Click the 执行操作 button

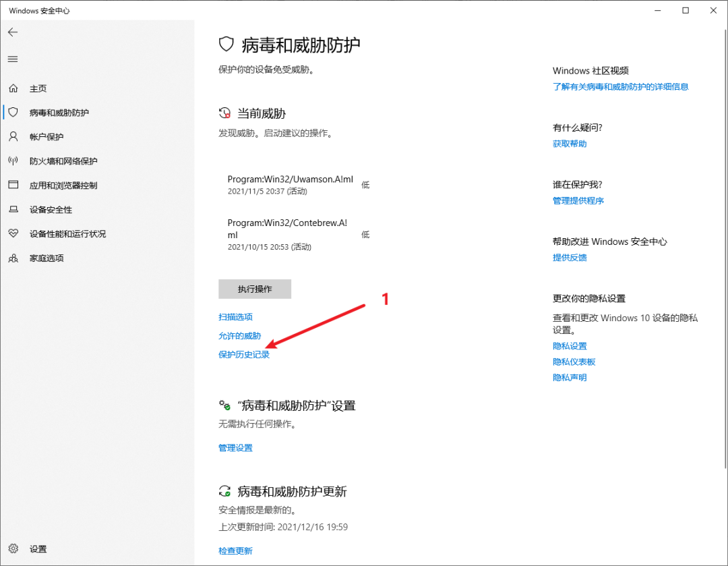254,289
